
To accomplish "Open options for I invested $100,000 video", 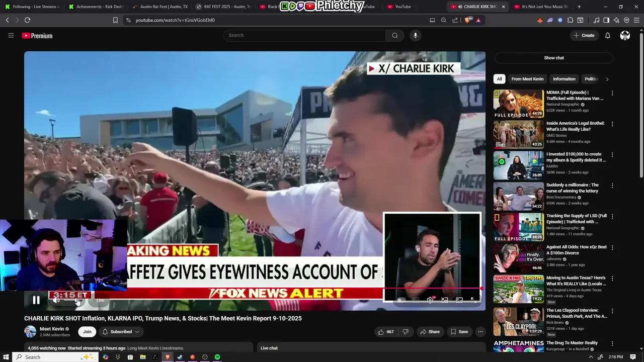I will coord(612,155).
